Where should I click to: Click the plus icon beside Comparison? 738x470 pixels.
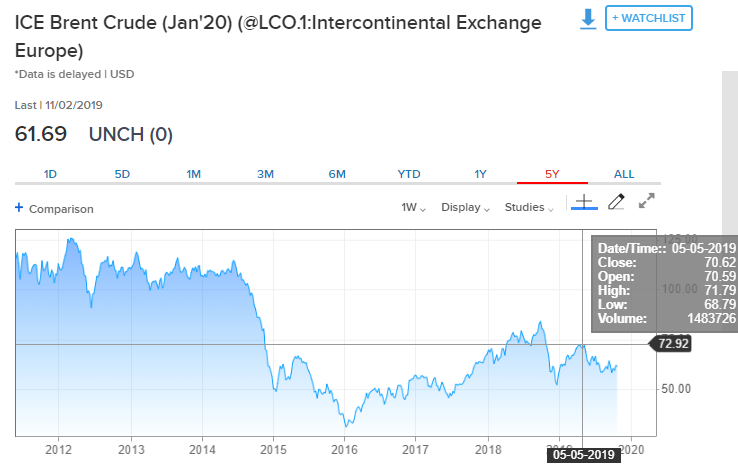pos(19,208)
